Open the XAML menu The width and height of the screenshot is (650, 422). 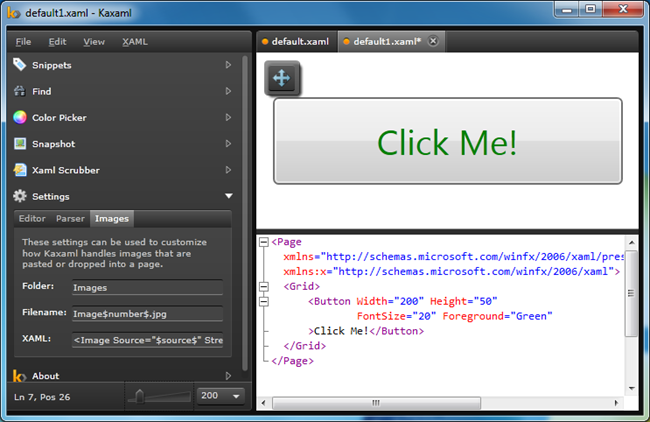click(x=135, y=41)
